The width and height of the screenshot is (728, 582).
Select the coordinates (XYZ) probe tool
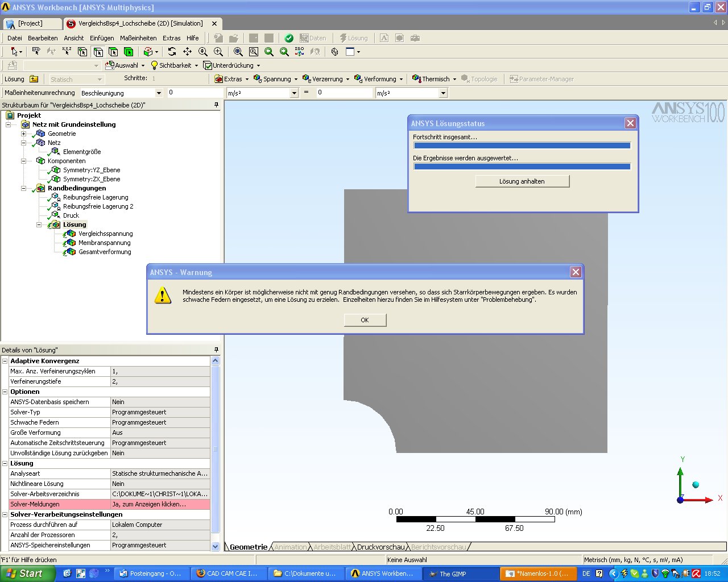coord(67,52)
